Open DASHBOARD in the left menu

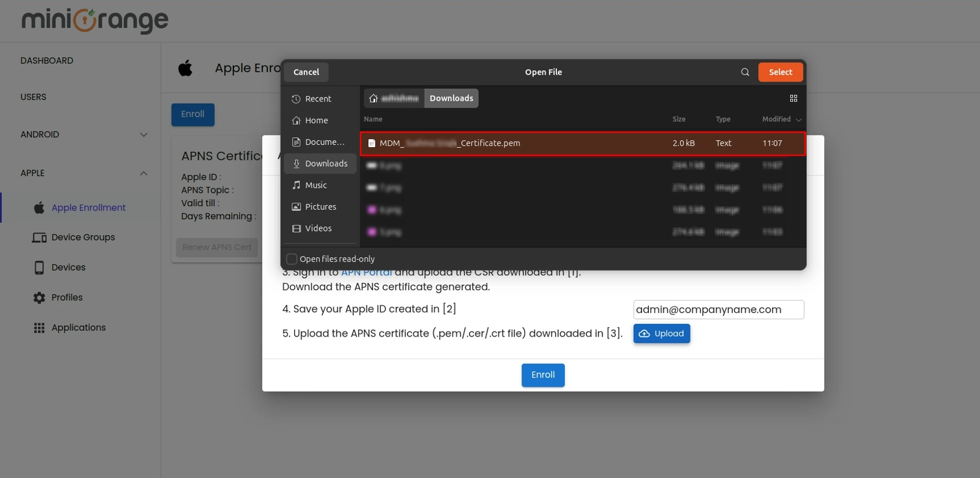coord(47,61)
